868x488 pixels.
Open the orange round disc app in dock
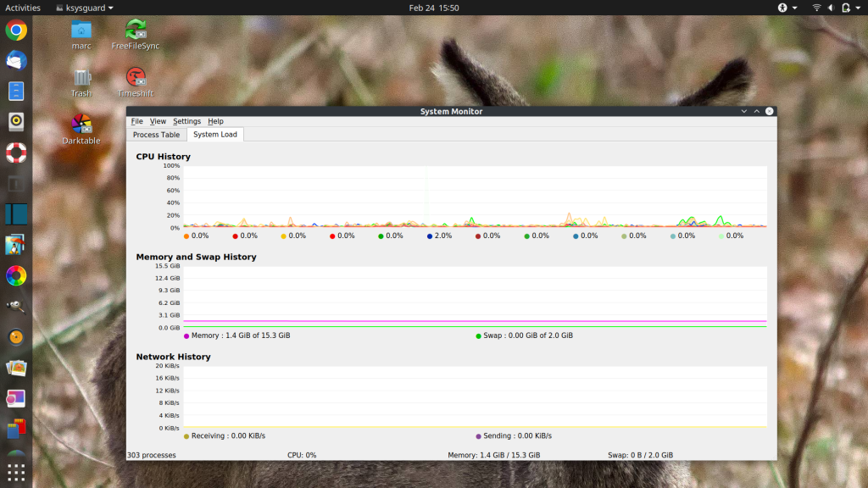pyautogui.click(x=16, y=337)
